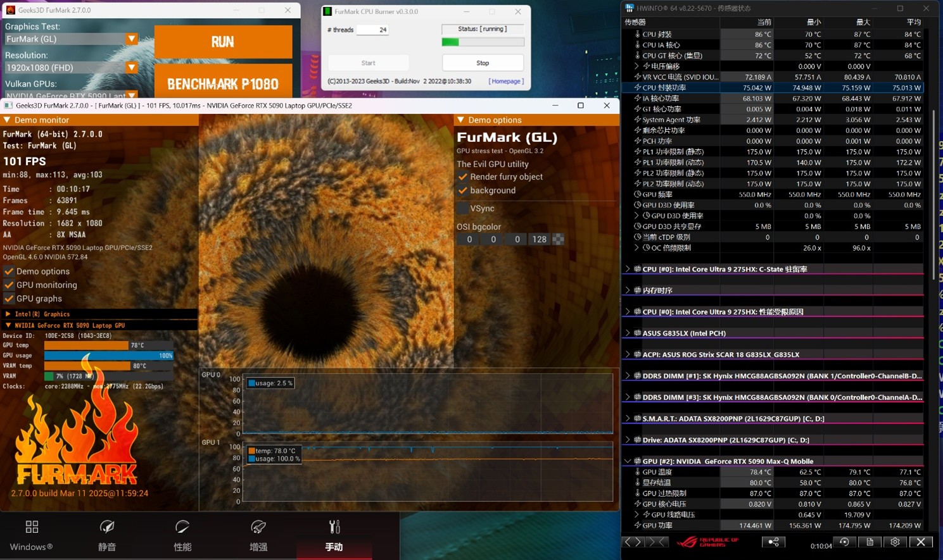
Task: Expand the GPU 线路电压 sub-row
Action: tap(636, 514)
